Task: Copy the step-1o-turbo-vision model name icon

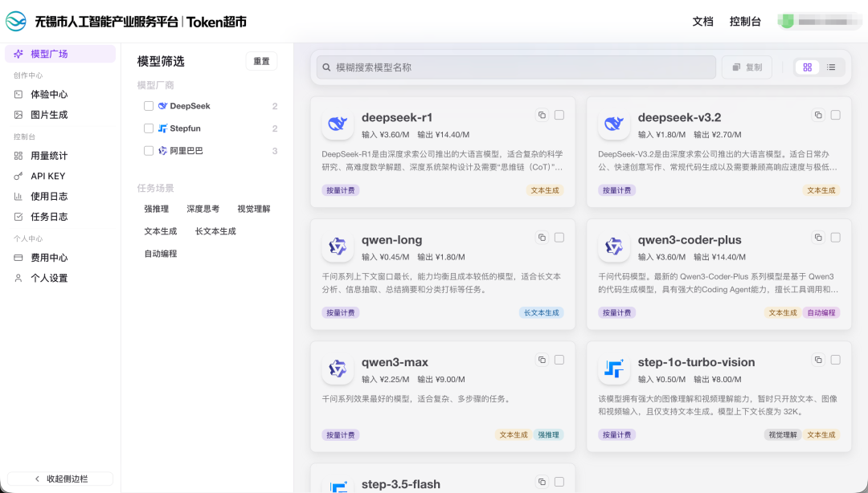Action: 818,360
